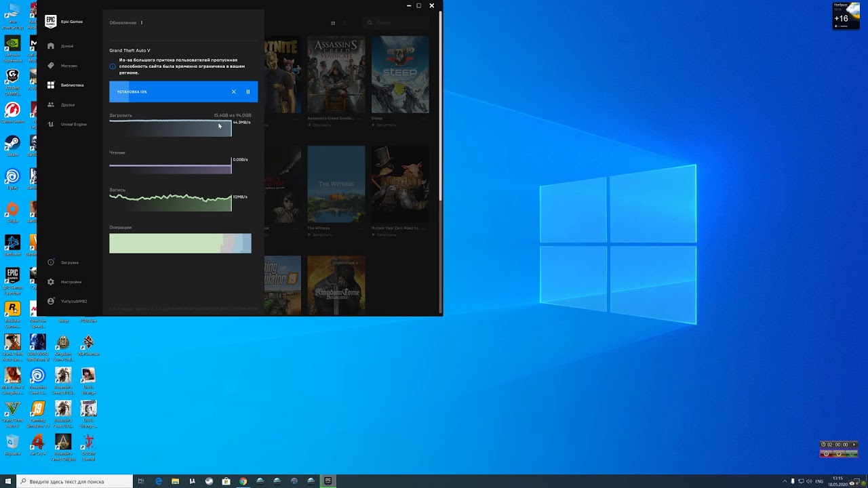
Task: Cancel the GTA V installation with X
Action: pos(234,91)
